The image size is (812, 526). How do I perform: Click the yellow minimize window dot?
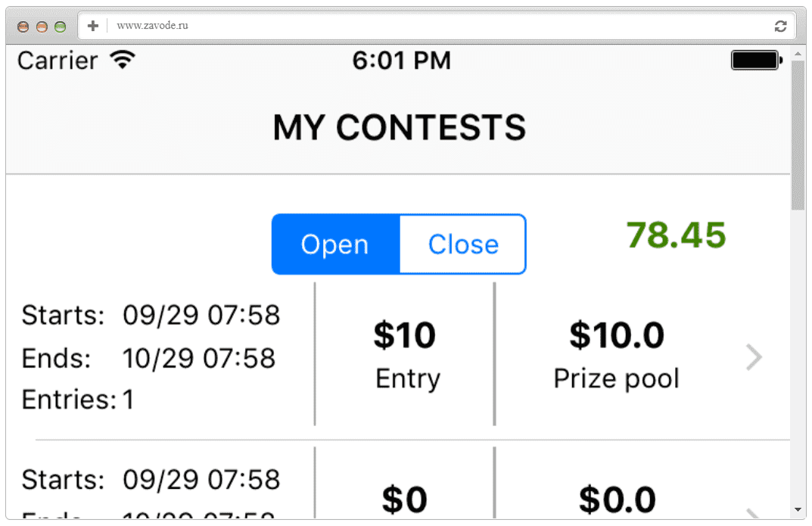42,26
